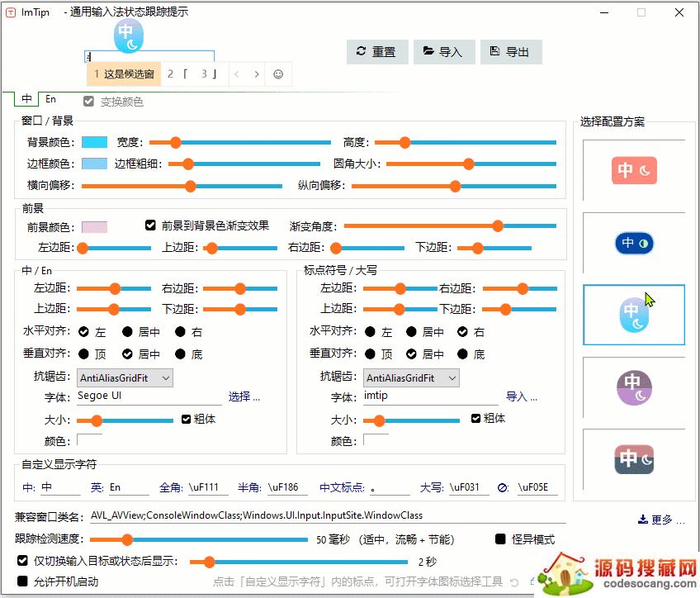The height and width of the screenshot is (598, 700).
Task: Click the 导出 export button
Action: coord(509,51)
